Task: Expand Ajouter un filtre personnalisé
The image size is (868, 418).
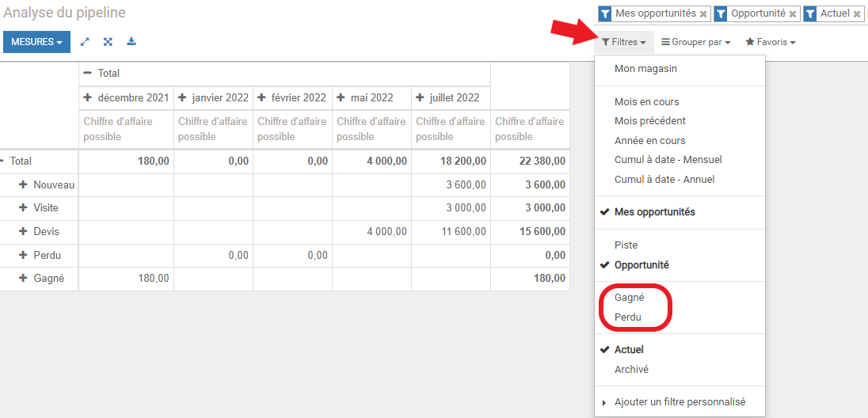Action: click(680, 402)
